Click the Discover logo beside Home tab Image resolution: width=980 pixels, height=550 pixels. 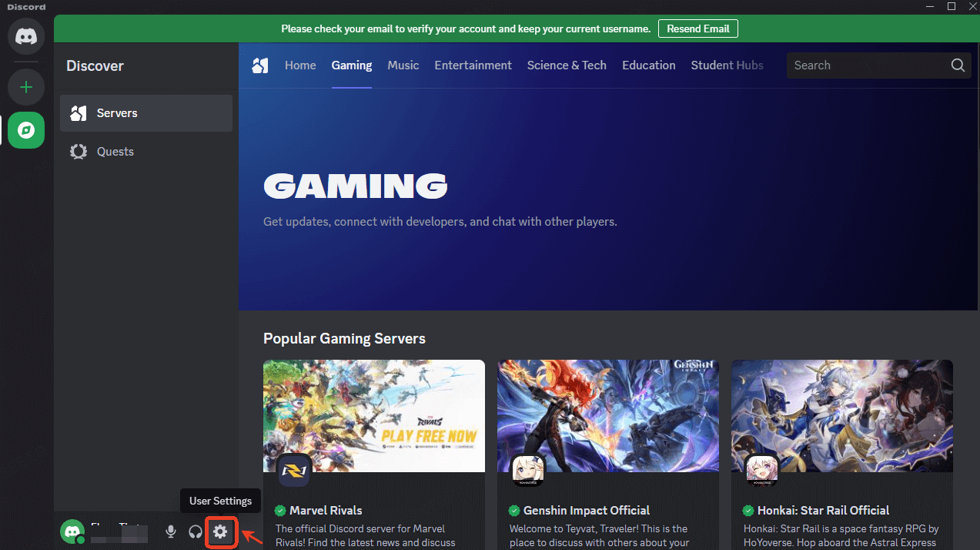[x=260, y=65]
